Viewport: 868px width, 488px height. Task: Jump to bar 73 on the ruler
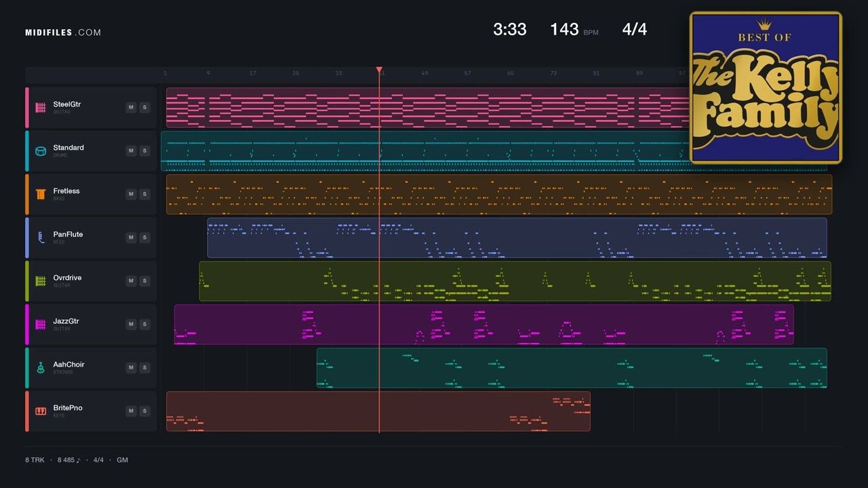click(553, 73)
